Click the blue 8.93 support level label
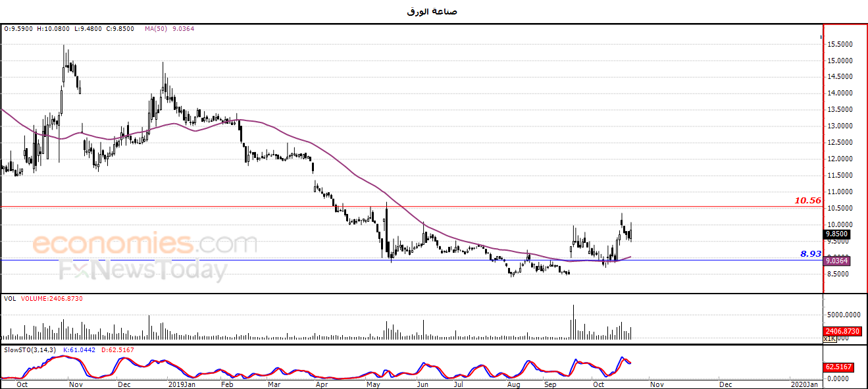The height and width of the screenshot is (389, 868). point(811,253)
